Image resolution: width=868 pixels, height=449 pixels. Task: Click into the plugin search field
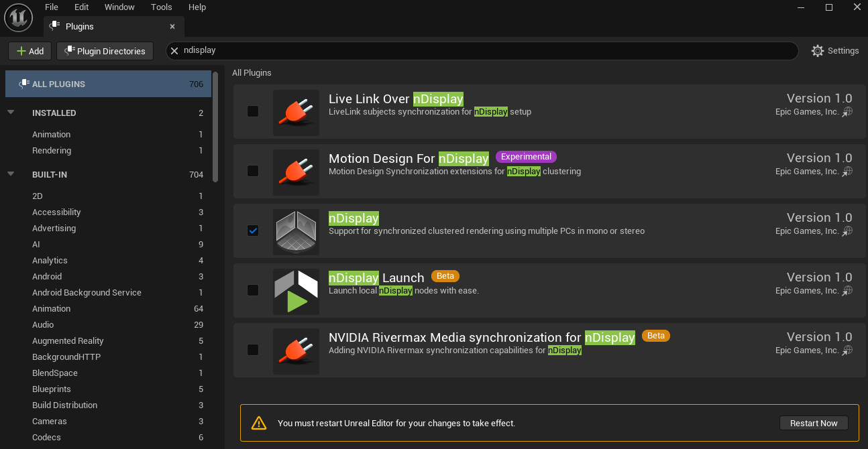pyautogui.click(x=482, y=51)
